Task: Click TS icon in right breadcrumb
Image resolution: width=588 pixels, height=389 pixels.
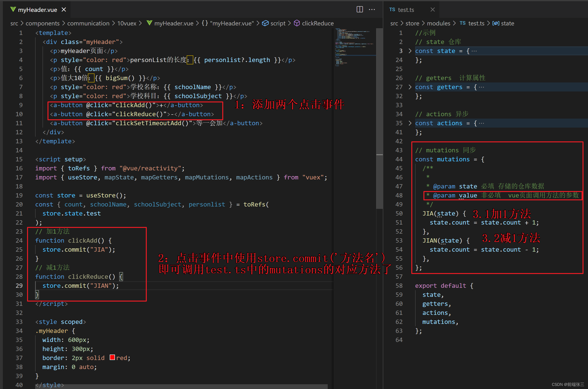Action: pos(463,23)
